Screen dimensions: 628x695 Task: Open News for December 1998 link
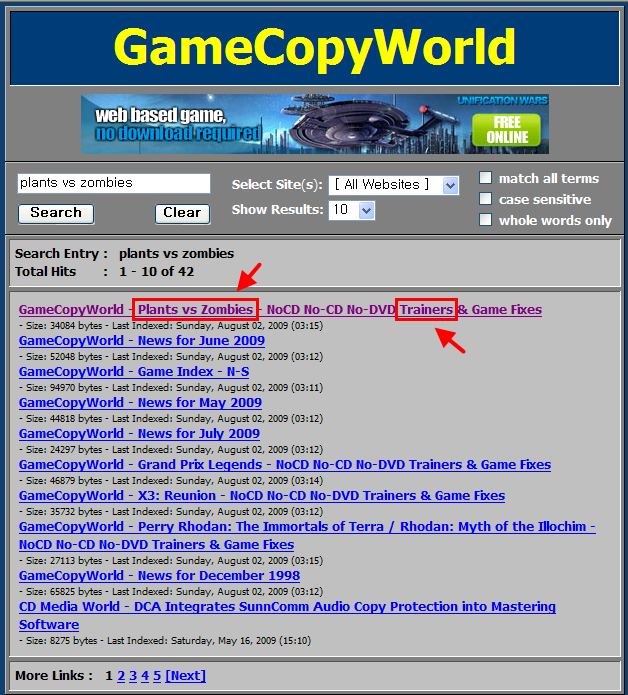pyautogui.click(x=160, y=575)
